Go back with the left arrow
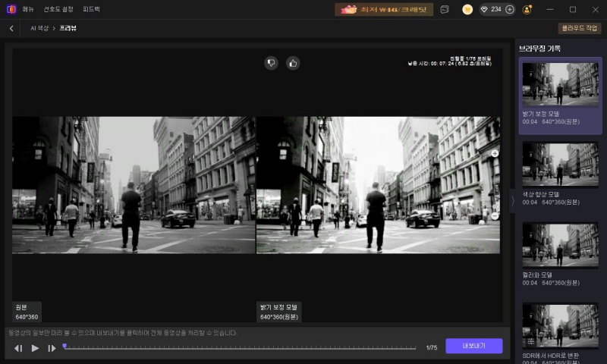Image resolution: width=607 pixels, height=364 pixels. [11, 28]
